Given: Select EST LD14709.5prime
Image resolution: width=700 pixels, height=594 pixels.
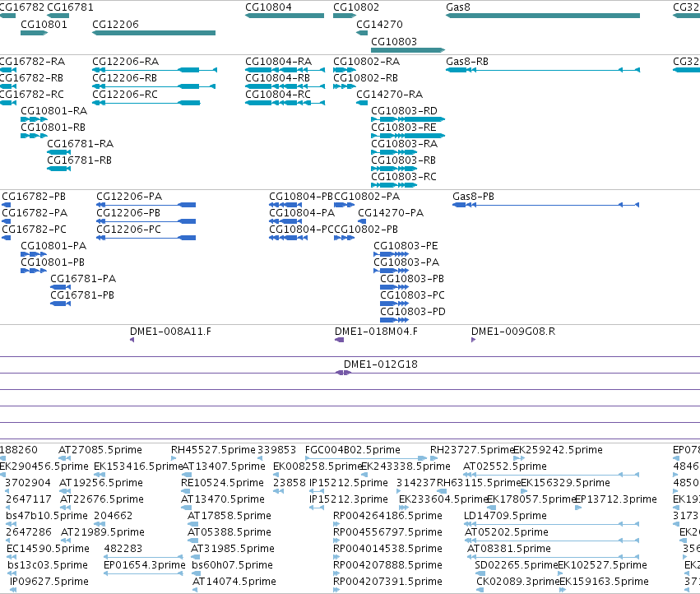Looking at the screenshot, I should [505, 516].
